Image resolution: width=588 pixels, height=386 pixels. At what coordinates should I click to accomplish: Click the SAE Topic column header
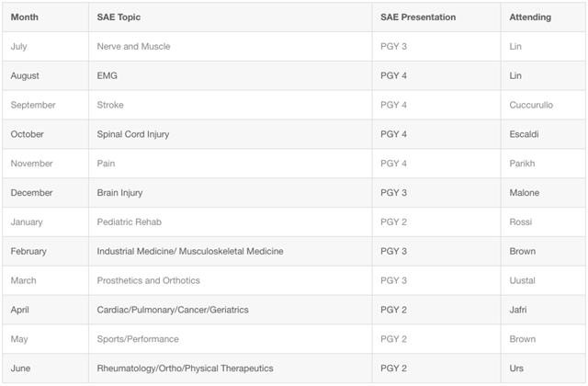point(119,17)
